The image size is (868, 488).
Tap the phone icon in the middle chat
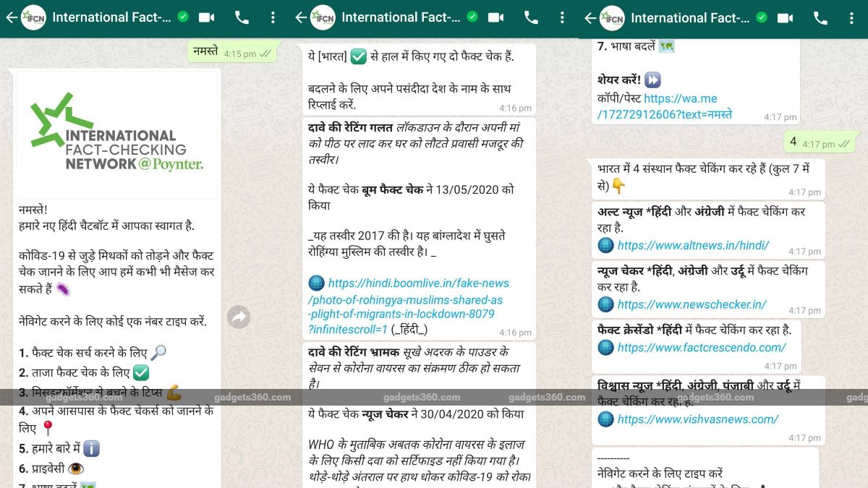click(531, 18)
